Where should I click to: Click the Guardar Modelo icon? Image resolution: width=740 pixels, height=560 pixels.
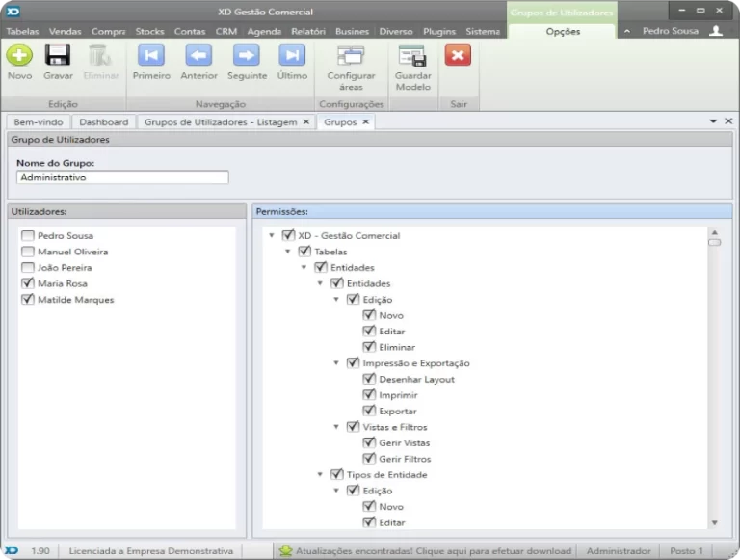point(412,58)
